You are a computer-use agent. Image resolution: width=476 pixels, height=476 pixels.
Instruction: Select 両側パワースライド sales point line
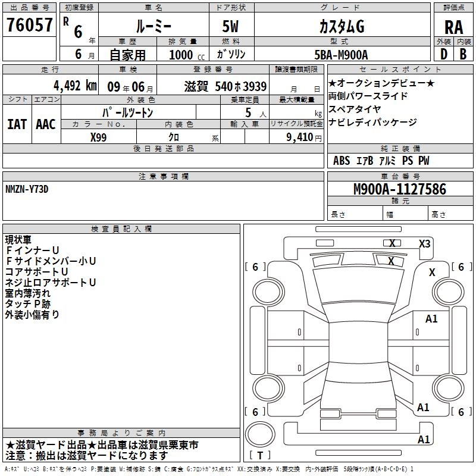368,96
